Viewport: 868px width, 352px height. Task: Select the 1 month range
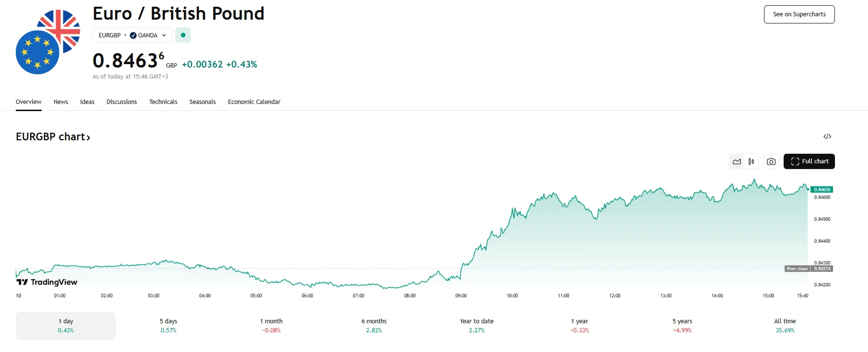tap(271, 326)
